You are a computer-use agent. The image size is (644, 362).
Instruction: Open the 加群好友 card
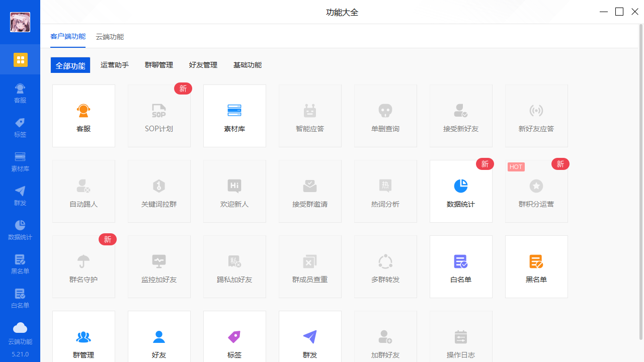385,336
